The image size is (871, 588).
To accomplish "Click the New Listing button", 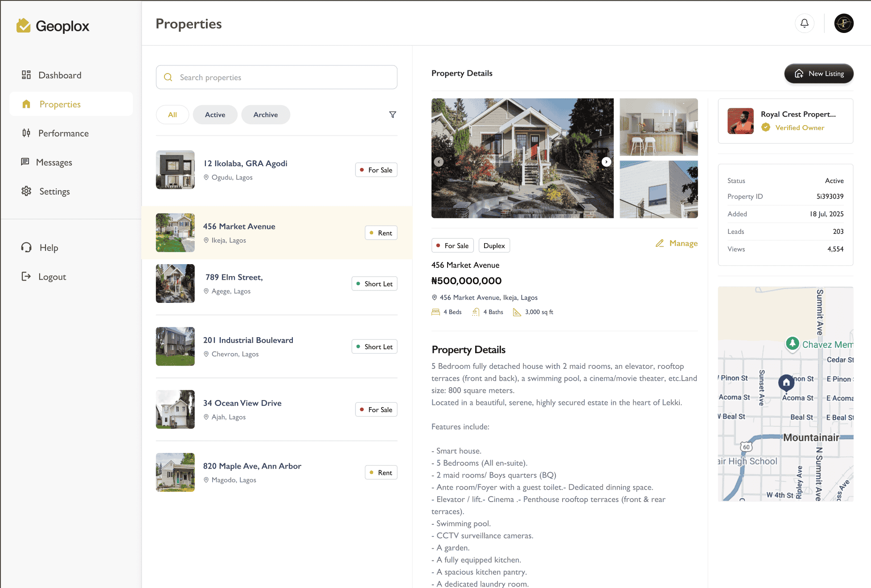I will click(819, 73).
